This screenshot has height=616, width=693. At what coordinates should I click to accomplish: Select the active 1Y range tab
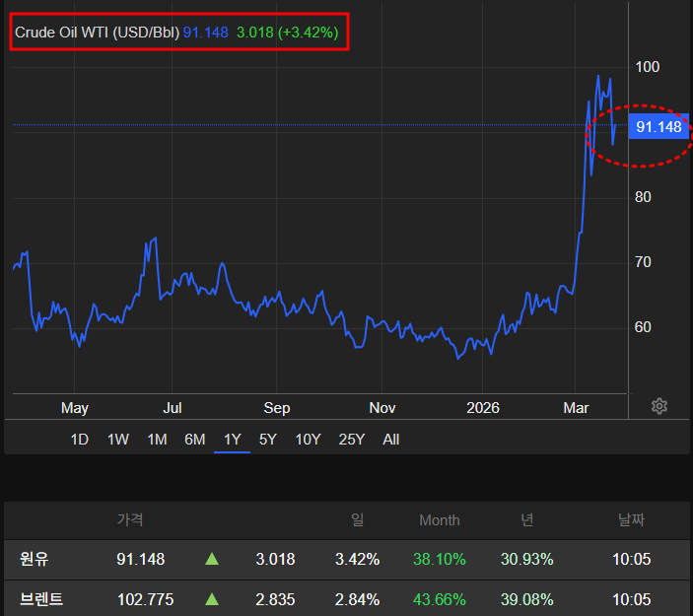(233, 440)
